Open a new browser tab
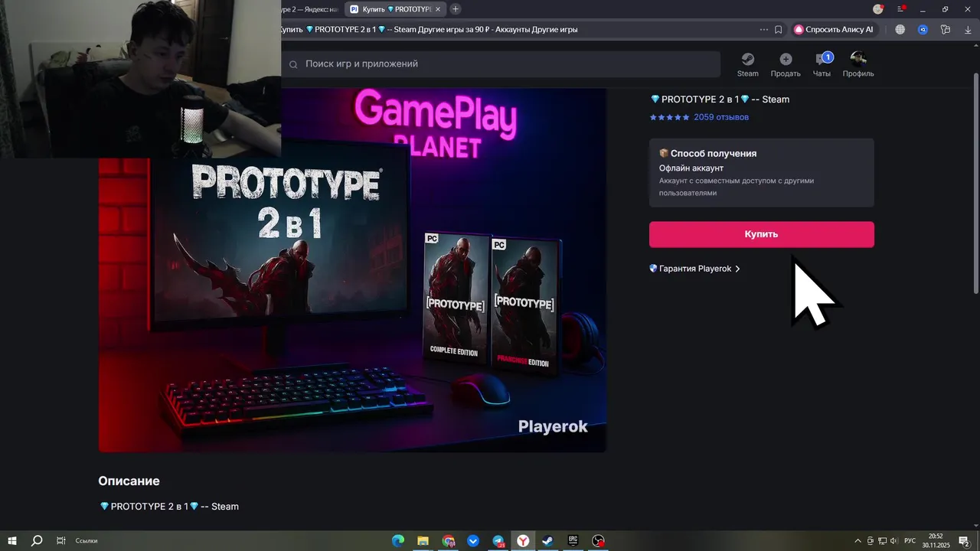This screenshot has width=980, height=551. pyautogui.click(x=456, y=9)
